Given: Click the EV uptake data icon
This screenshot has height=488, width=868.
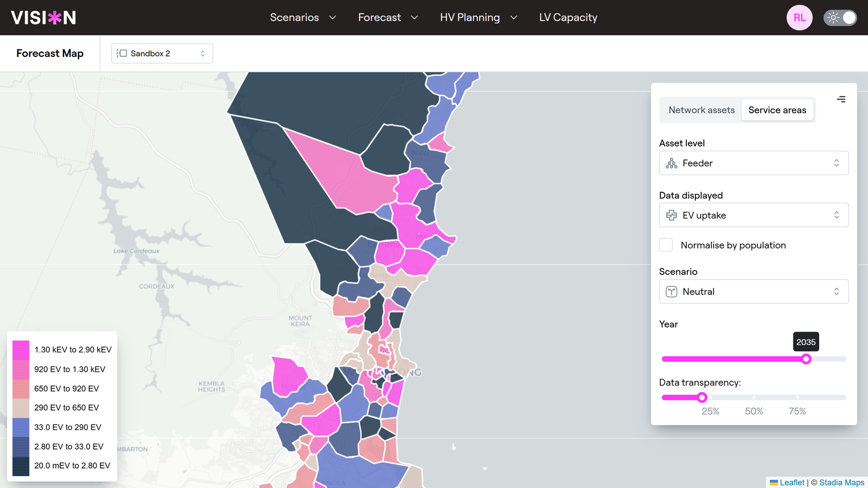Looking at the screenshot, I should [x=672, y=215].
